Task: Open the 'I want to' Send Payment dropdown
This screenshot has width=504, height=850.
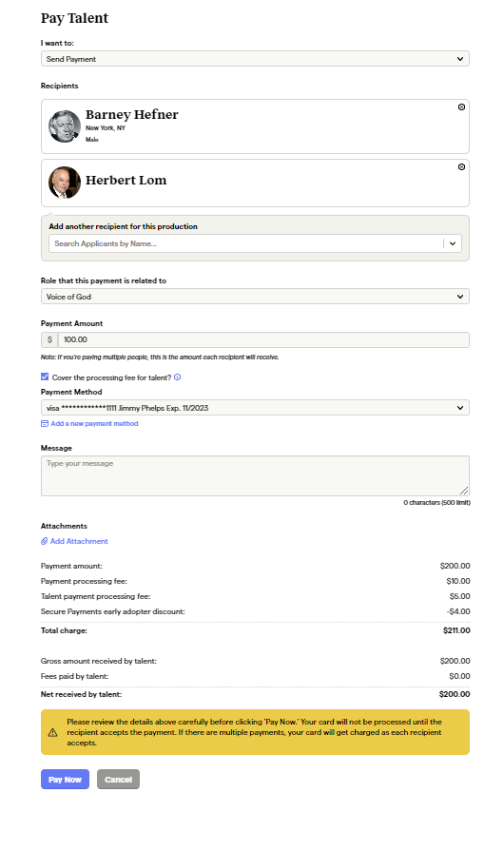Action: click(255, 59)
